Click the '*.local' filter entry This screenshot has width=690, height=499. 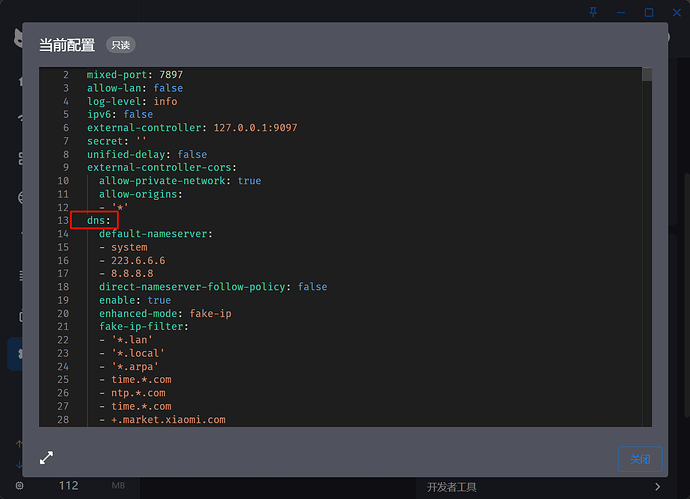click(138, 353)
